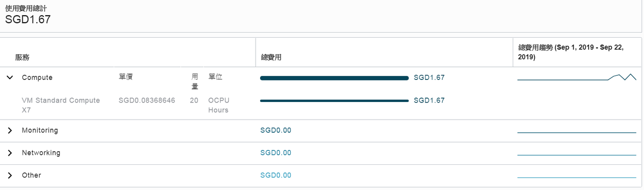Click the VM Standard Compute X7 item

(61, 105)
